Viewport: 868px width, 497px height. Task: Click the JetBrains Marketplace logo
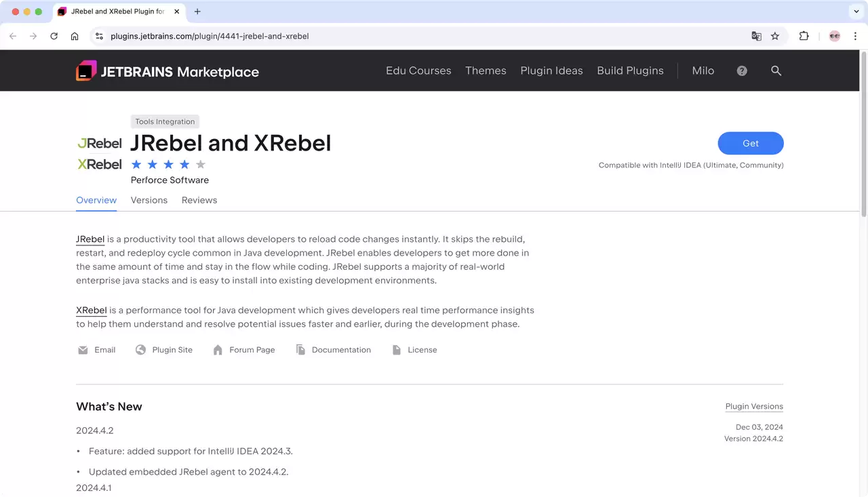(x=167, y=71)
